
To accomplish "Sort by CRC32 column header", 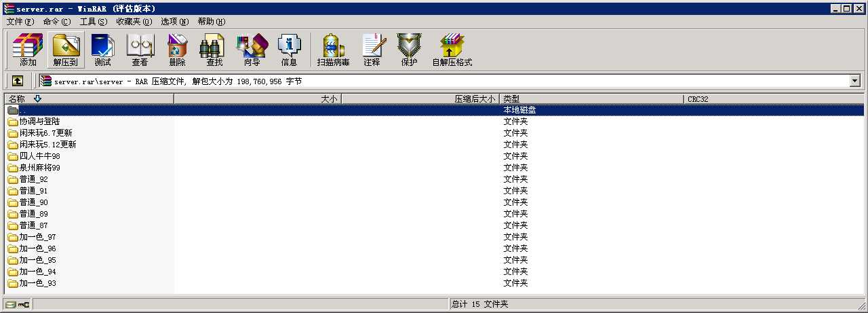I will point(774,98).
